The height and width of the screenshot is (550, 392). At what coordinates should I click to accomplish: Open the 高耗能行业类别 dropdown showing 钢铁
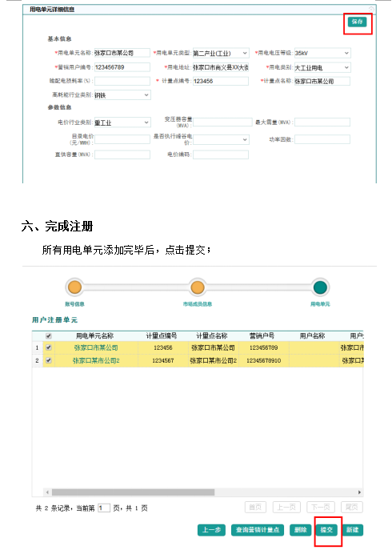[122, 95]
